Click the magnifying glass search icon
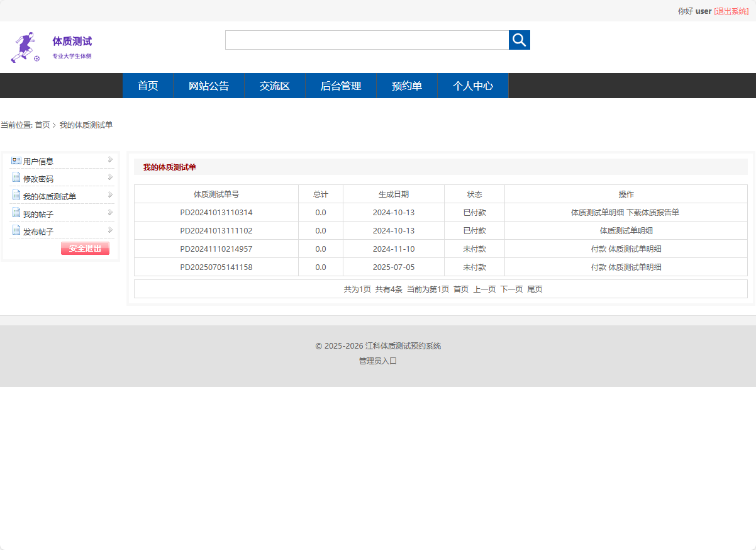This screenshot has width=756, height=550. [519, 40]
